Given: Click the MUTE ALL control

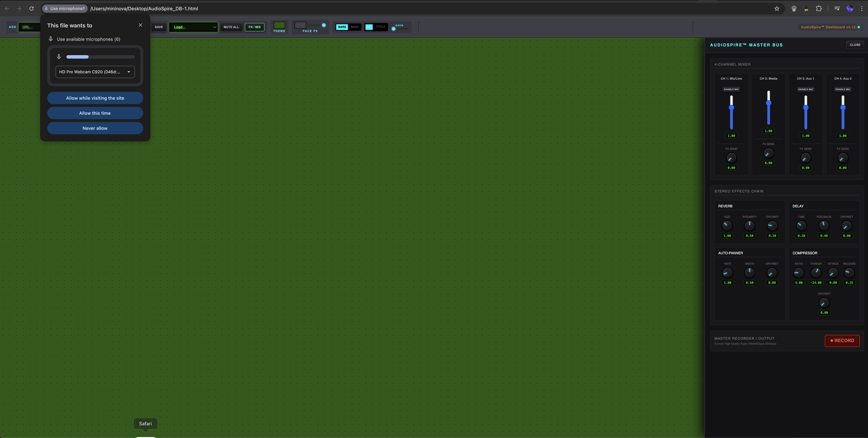Looking at the screenshot, I should click(231, 27).
